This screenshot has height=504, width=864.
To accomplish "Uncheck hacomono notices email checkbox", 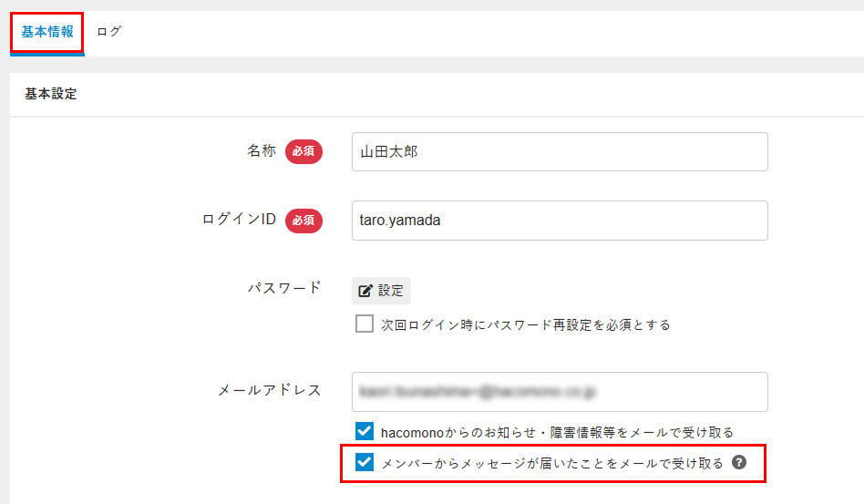I will (365, 431).
